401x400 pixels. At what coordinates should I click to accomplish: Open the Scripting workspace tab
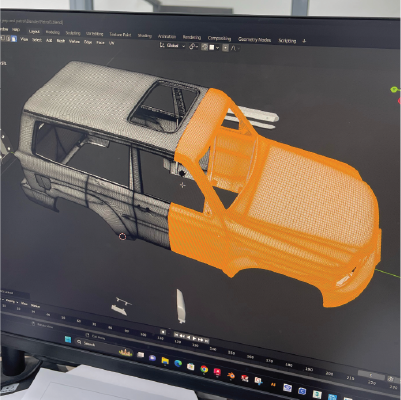[x=287, y=41]
